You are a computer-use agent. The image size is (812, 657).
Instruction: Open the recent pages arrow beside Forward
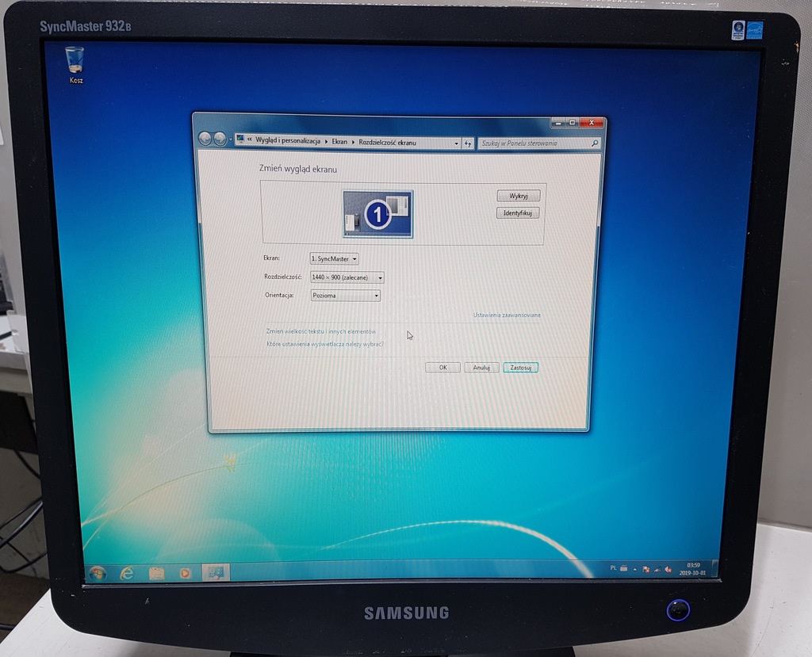[231, 139]
